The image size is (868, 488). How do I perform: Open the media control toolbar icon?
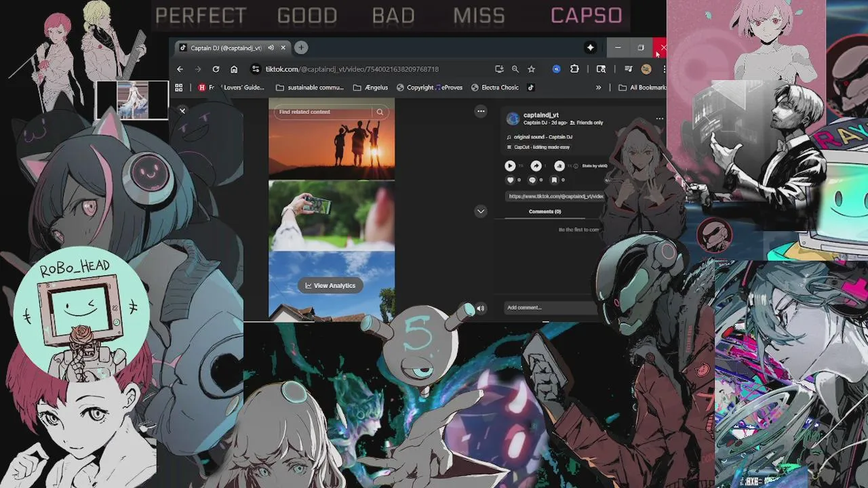point(628,69)
